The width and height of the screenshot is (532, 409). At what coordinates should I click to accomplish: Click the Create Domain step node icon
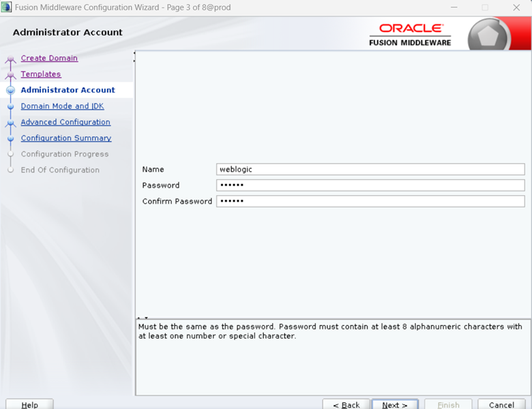pyautogui.click(x=10, y=59)
